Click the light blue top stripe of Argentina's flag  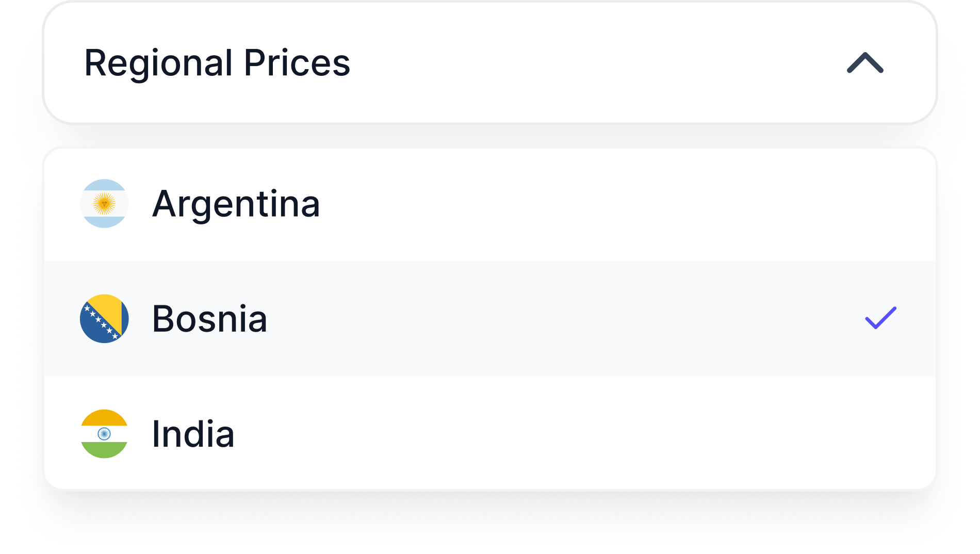[104, 185]
